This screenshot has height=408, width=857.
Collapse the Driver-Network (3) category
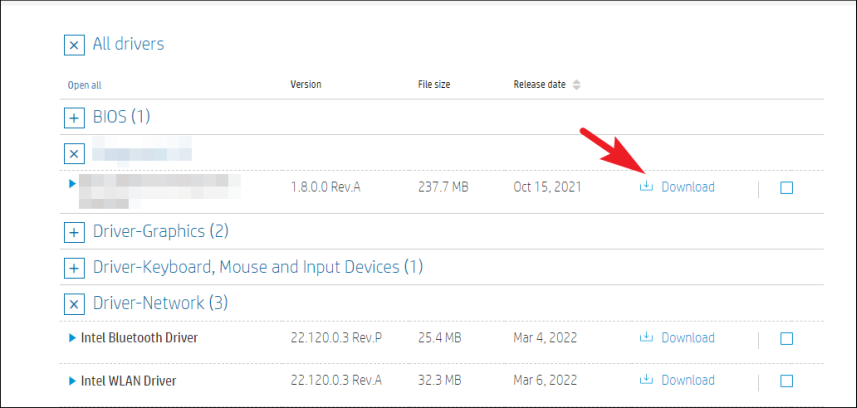coord(74,303)
